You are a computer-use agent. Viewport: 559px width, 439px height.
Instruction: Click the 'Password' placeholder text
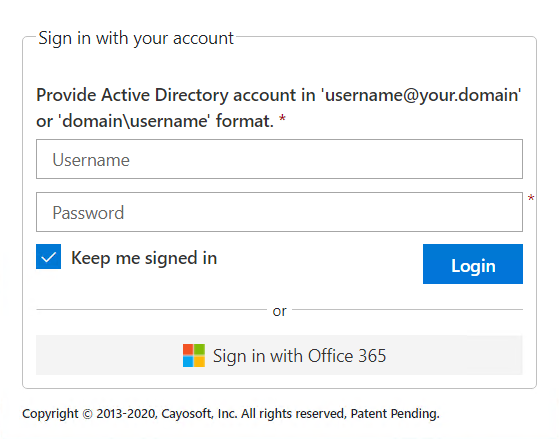[x=88, y=213]
